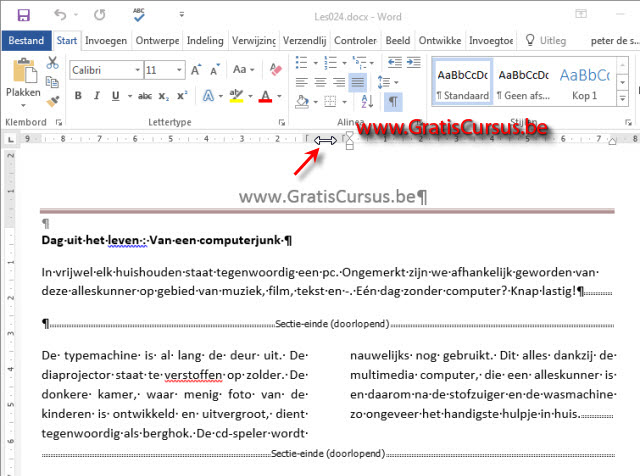
Task: Expand the Plakken options arrow
Action: [x=23, y=105]
